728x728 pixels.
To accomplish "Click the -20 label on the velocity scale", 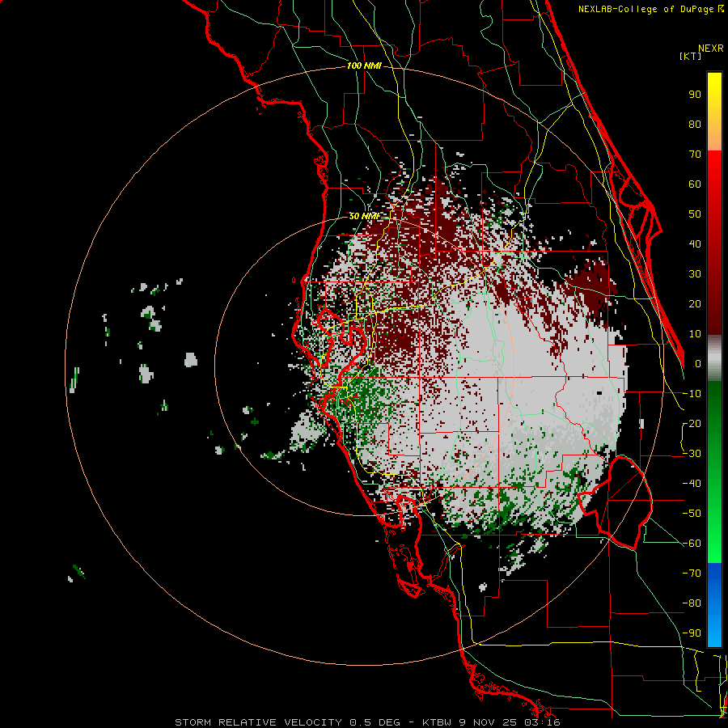I will [x=692, y=424].
